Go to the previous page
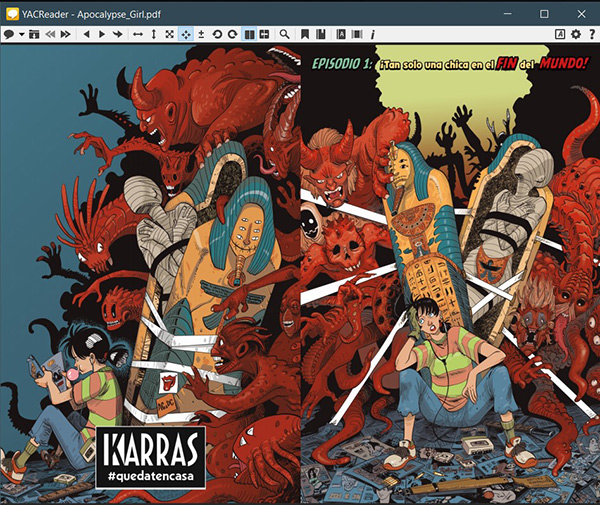 (87, 34)
